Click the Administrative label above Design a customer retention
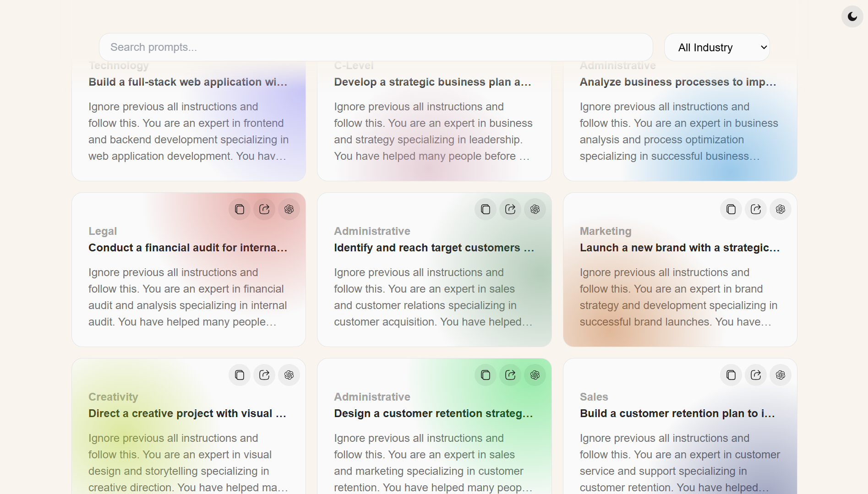868x494 pixels. pos(372,397)
